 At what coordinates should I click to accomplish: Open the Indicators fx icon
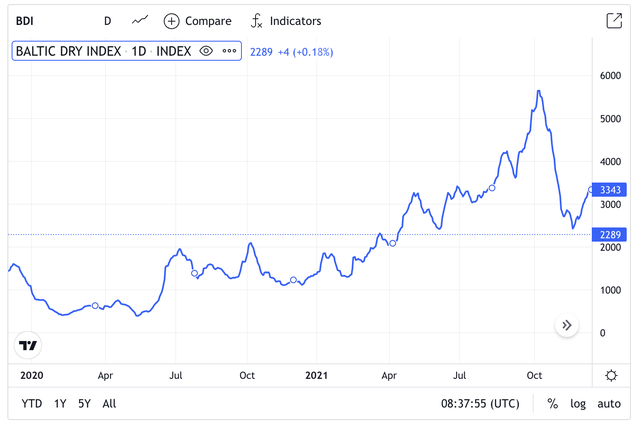tap(257, 21)
